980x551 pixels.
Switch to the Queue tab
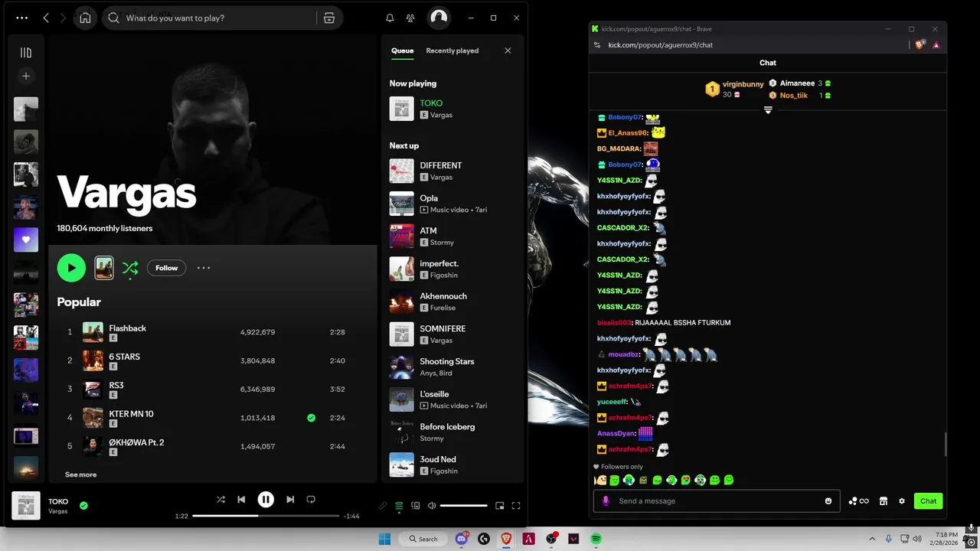coord(402,51)
